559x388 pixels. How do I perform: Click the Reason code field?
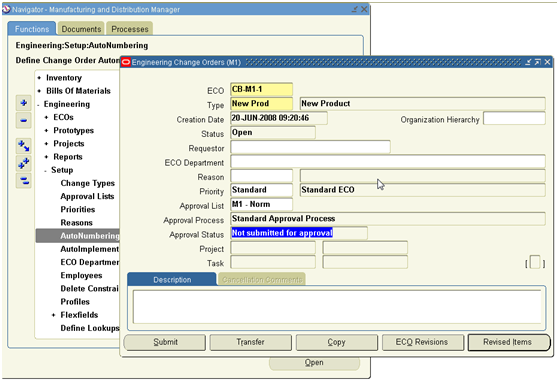pyautogui.click(x=261, y=175)
